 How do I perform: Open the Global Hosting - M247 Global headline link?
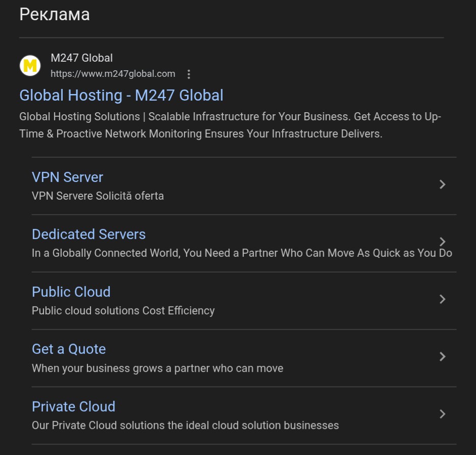(x=121, y=95)
